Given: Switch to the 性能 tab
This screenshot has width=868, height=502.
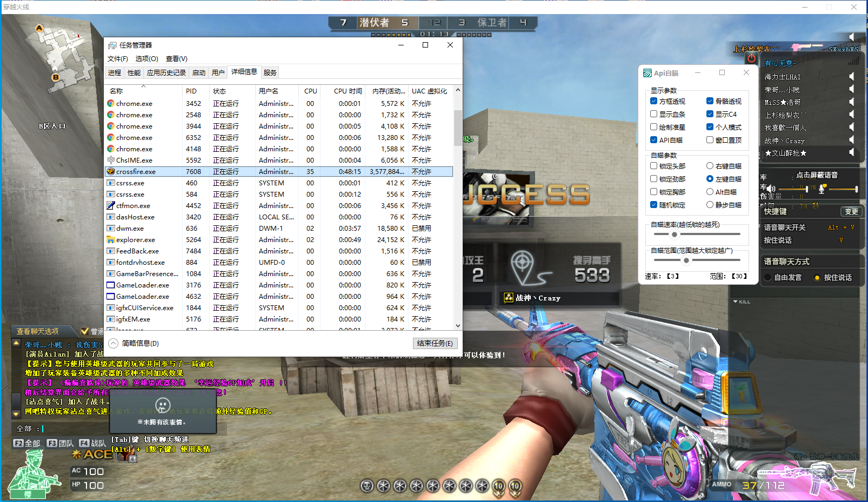Looking at the screenshot, I should pyautogui.click(x=133, y=72).
